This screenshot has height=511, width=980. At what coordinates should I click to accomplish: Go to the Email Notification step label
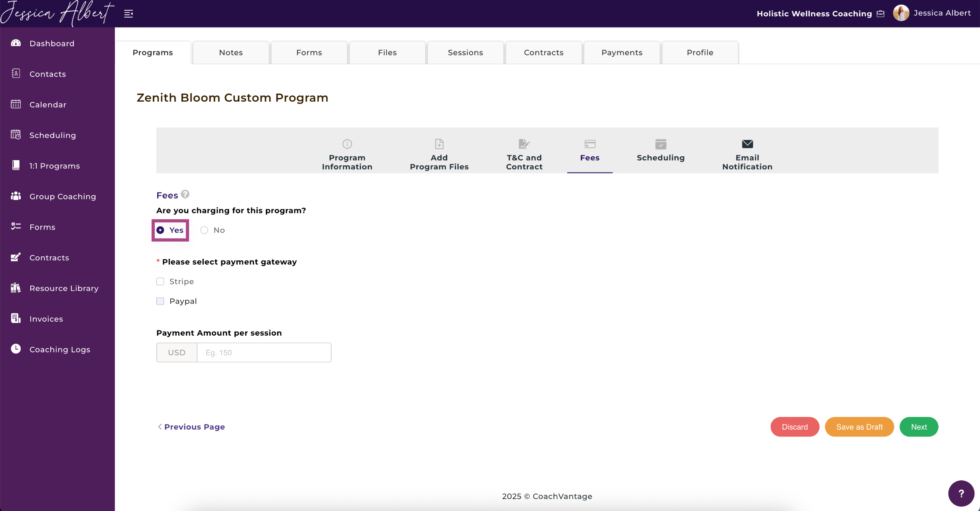click(747, 162)
